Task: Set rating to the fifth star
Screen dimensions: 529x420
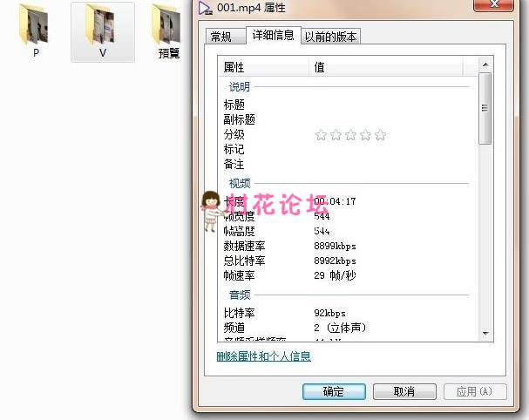Action: 380,135
